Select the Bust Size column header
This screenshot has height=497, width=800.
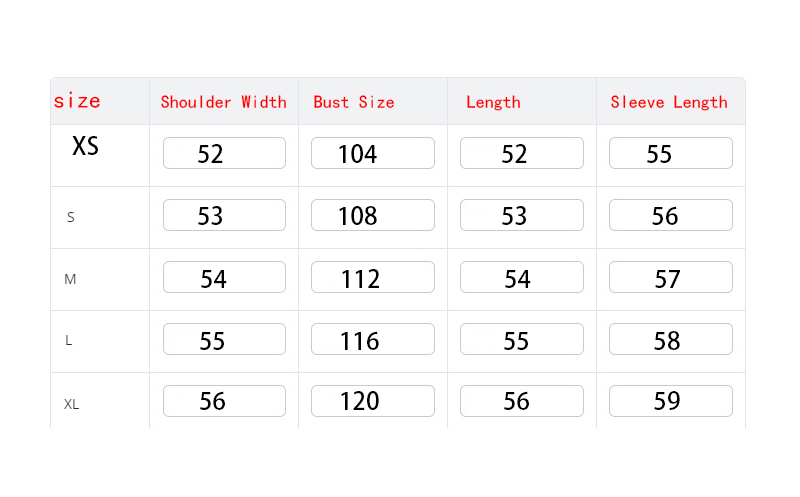pyautogui.click(x=354, y=102)
